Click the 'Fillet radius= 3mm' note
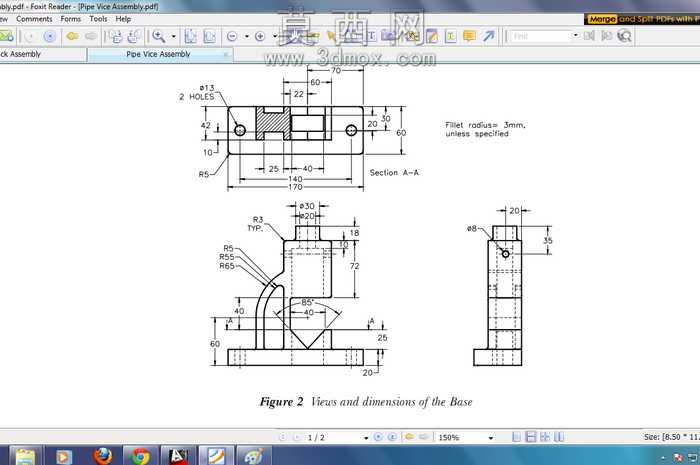Image resolution: width=700 pixels, height=465 pixels. [x=485, y=125]
